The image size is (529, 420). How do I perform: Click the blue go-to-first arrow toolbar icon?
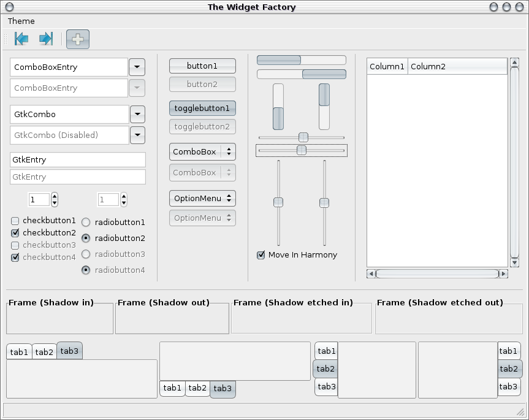tap(21, 39)
